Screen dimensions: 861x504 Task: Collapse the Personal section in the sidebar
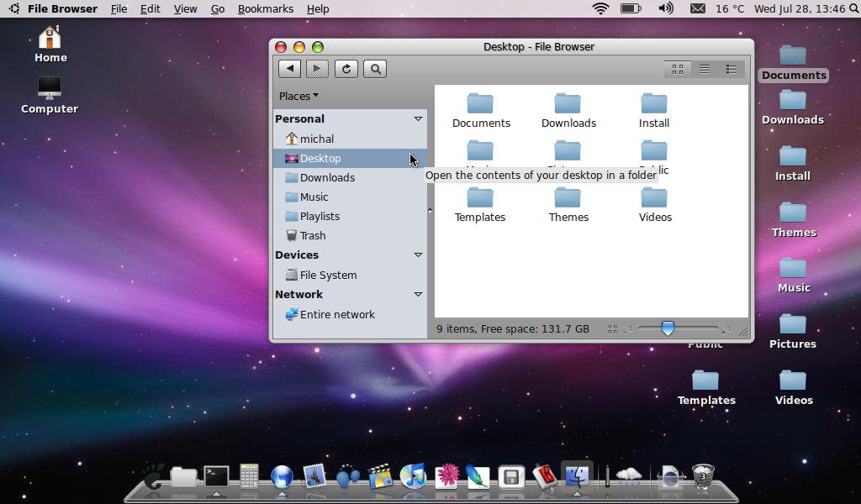[x=418, y=119]
